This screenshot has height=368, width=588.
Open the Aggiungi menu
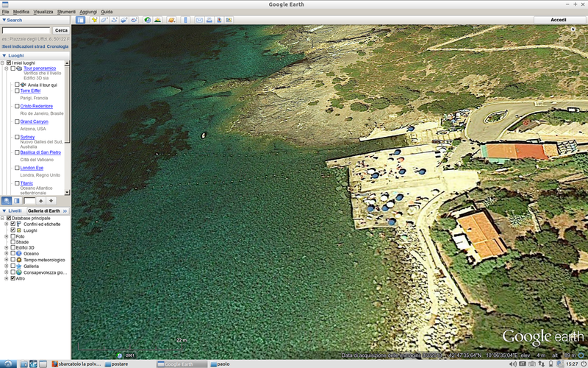click(x=88, y=12)
